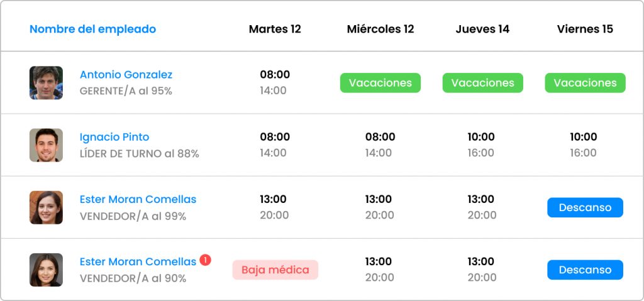Click Ignacio Pinto's avatar picture
Viewport: 644px width, 301px height.
(46, 145)
